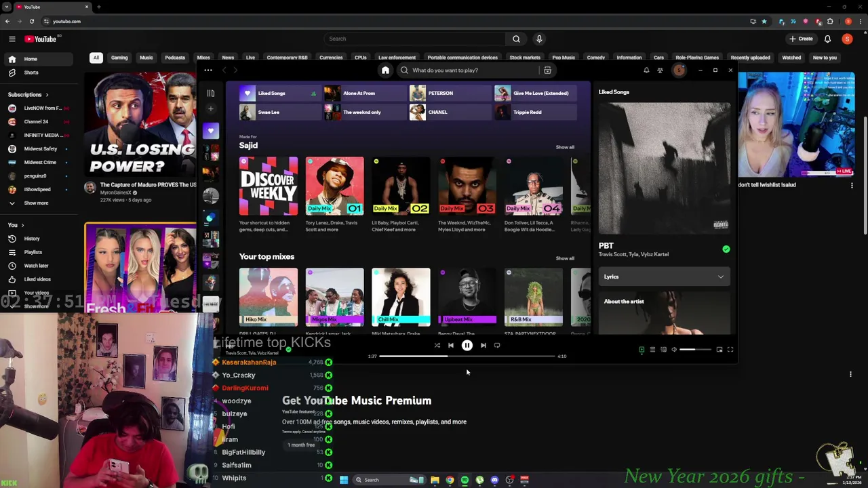Image resolution: width=868 pixels, height=488 pixels.
Task: Pause the playing Spotify song
Action: tap(467, 346)
